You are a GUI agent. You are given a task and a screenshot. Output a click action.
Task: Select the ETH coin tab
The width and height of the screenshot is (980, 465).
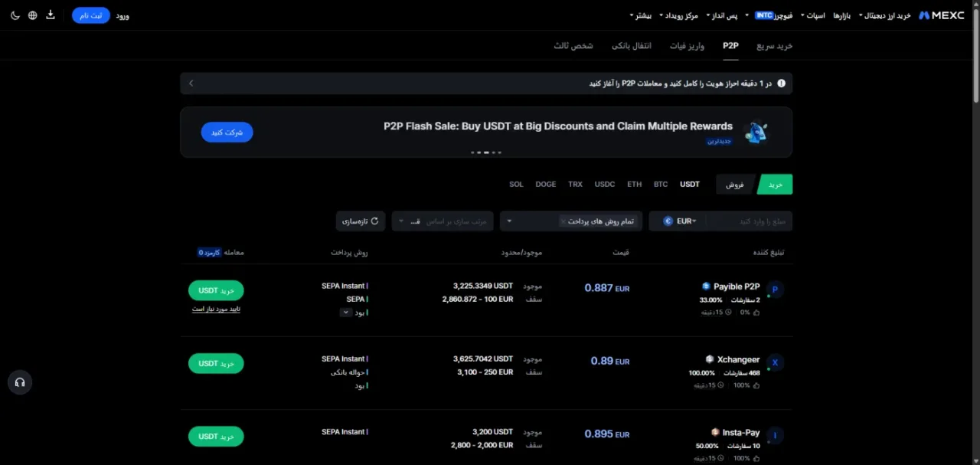tap(635, 185)
